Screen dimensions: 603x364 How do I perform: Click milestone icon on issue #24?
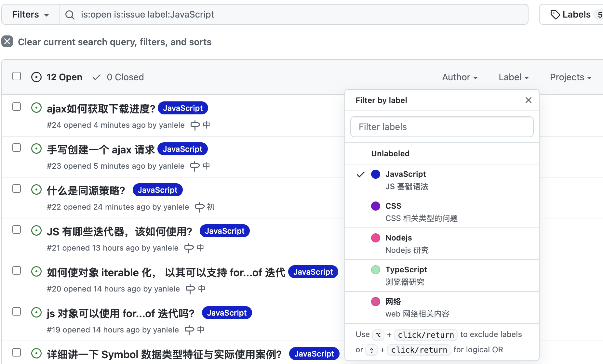pos(195,125)
